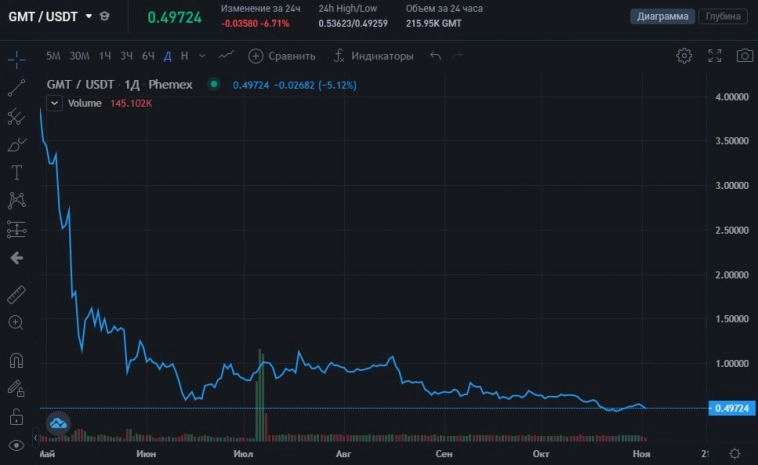Image resolution: width=758 pixels, height=465 pixels.
Task: Click the green market status dot
Action: click(213, 84)
